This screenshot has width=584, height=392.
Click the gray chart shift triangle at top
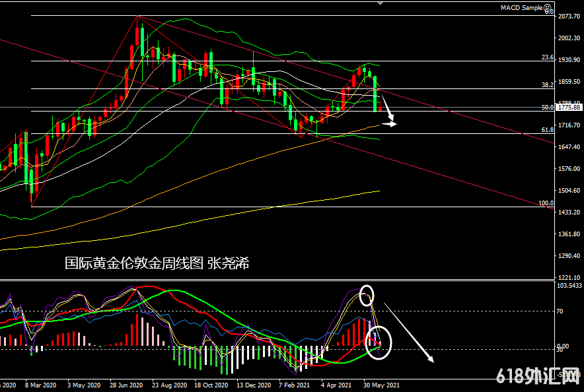click(379, 3)
